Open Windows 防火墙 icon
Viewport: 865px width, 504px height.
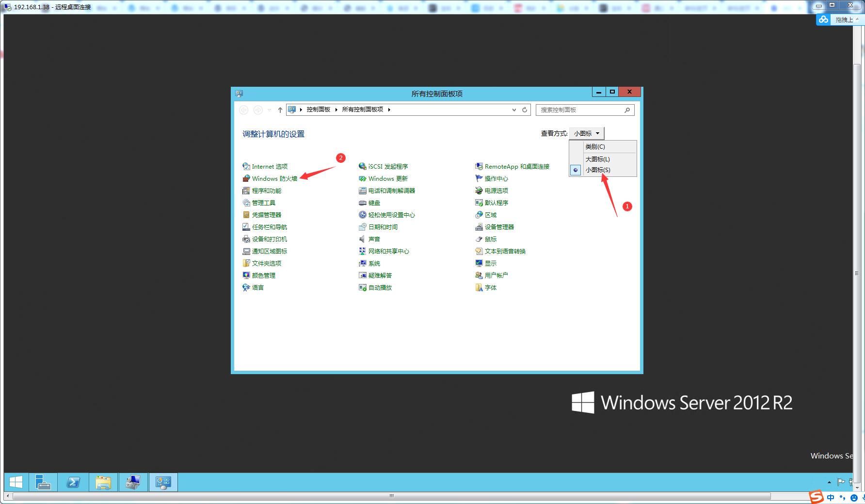point(246,179)
